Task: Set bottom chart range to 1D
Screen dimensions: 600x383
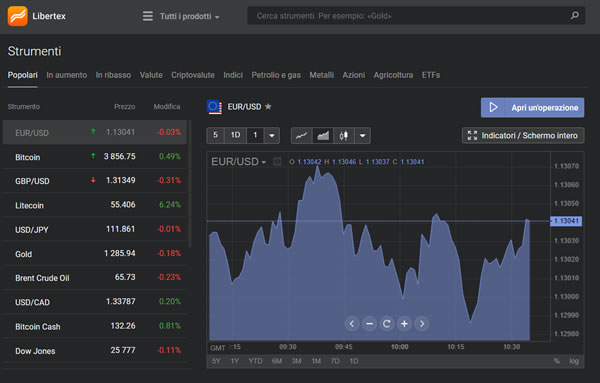Action: (354, 361)
